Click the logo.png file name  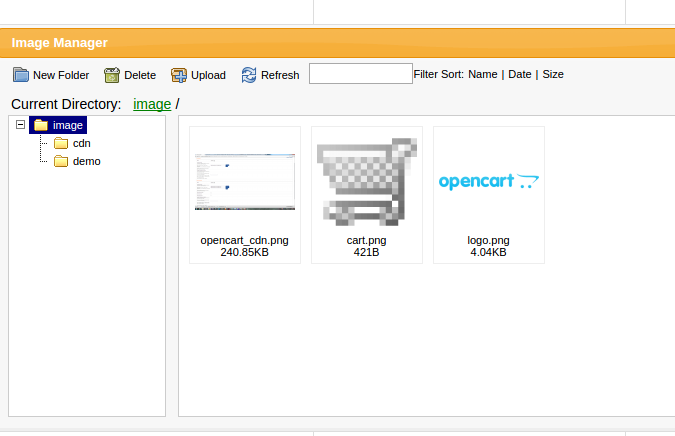coord(489,241)
